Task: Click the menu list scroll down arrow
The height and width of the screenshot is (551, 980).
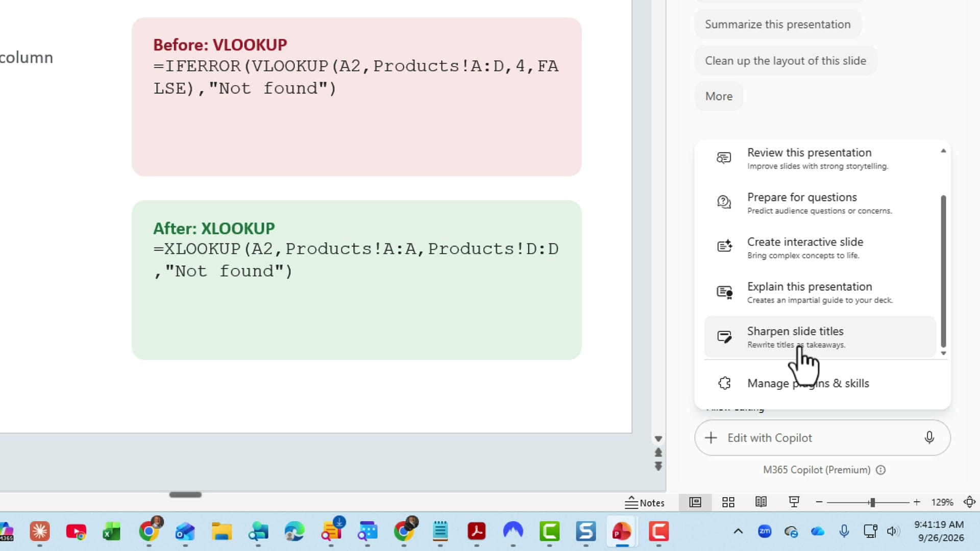Action: coord(943,353)
